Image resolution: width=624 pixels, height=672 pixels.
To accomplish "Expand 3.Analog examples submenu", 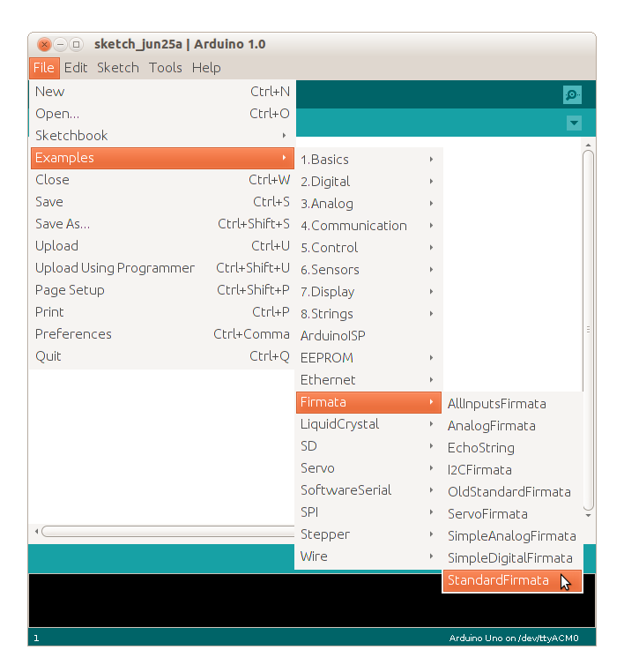I will (368, 204).
